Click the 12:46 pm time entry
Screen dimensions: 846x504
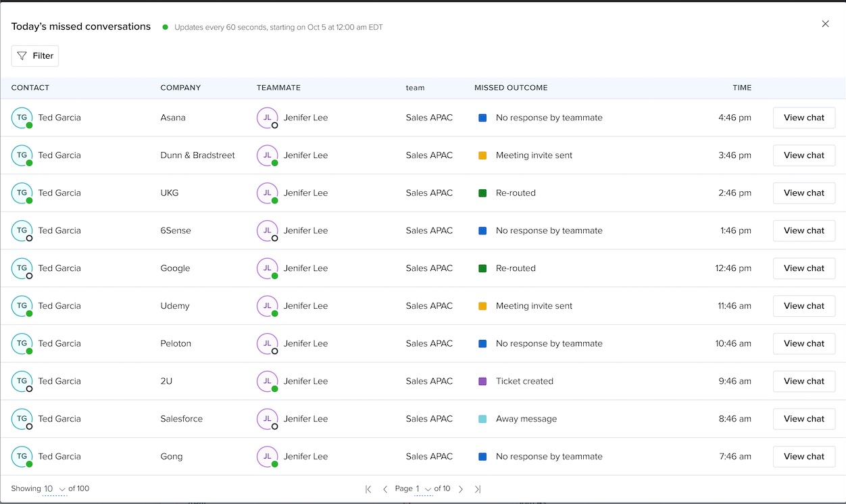(733, 268)
